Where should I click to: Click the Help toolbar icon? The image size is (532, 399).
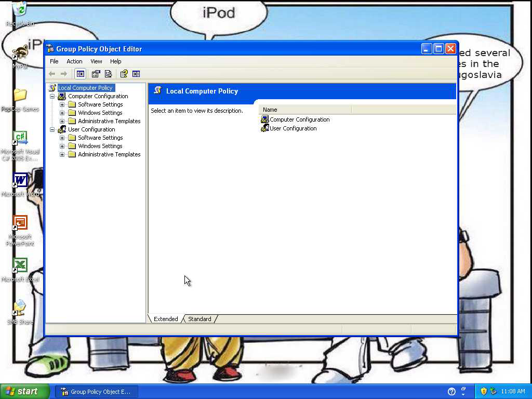coord(124,74)
